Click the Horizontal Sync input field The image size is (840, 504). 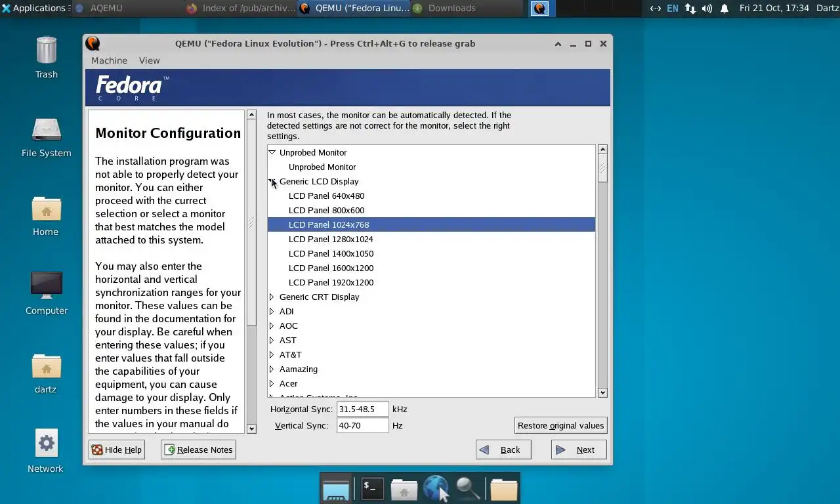(x=362, y=409)
